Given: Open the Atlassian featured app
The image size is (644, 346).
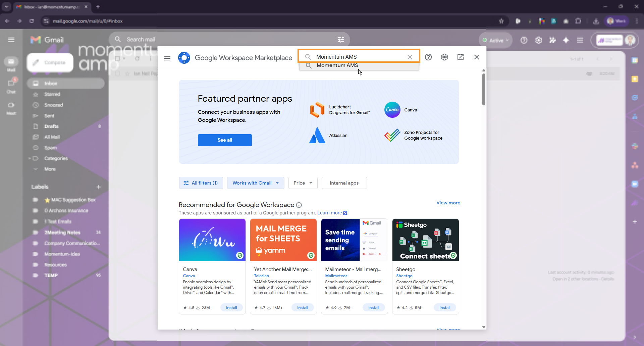Looking at the screenshot, I should point(328,135).
